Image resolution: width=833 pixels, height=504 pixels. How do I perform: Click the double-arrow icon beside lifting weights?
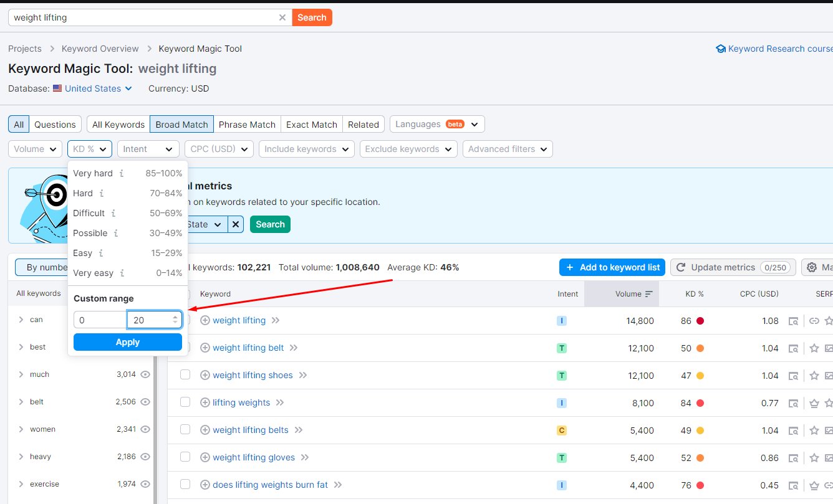pos(280,402)
